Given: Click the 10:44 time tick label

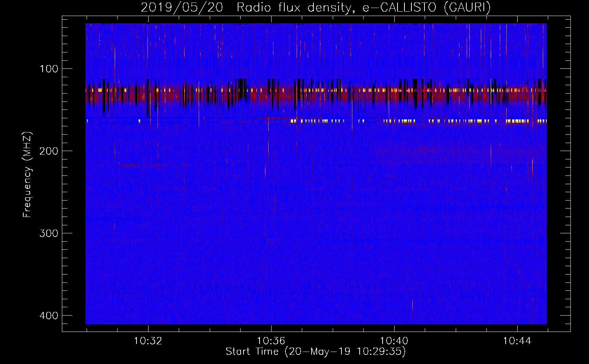Looking at the screenshot, I should tap(517, 341).
